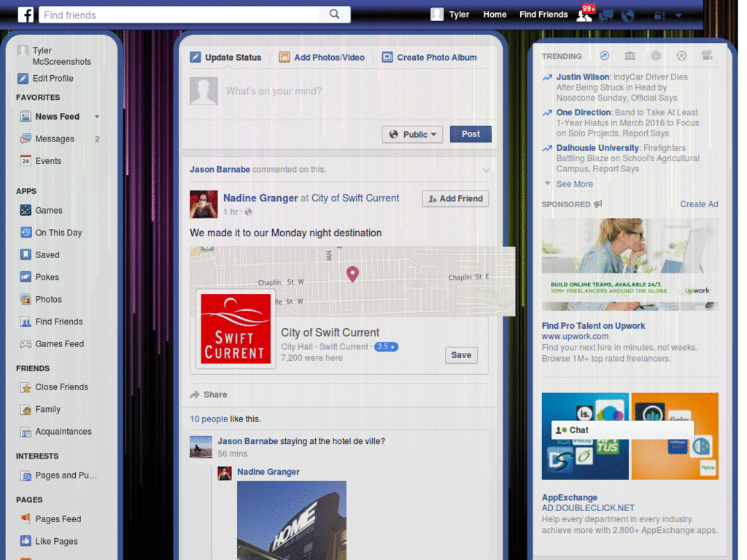Viewport: 747px width, 560px height.
Task: Open Public audience selector dropdown
Action: [x=412, y=134]
